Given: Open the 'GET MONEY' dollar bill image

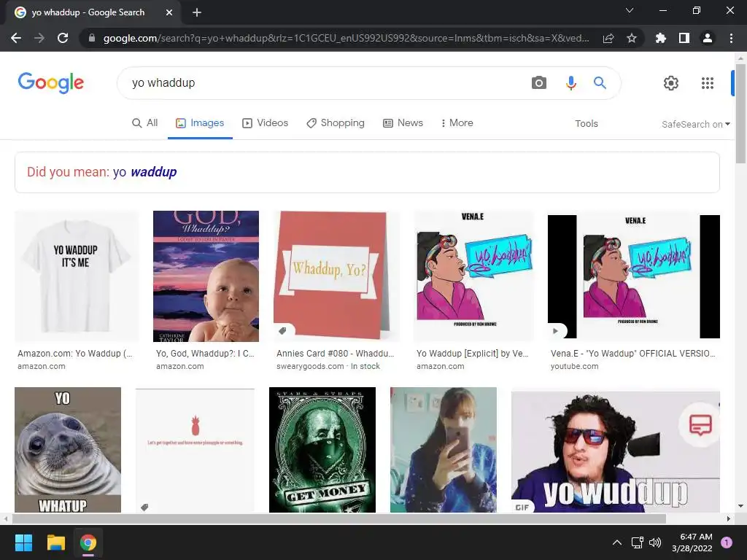Looking at the screenshot, I should tap(322, 449).
